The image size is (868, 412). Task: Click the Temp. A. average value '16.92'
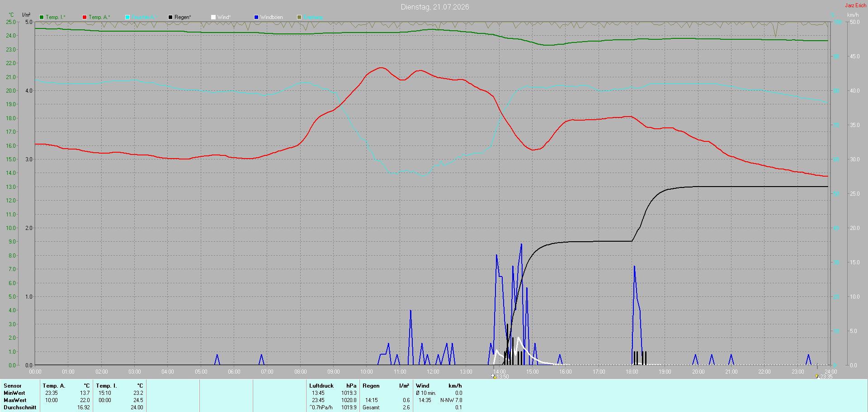pyautogui.click(x=84, y=407)
